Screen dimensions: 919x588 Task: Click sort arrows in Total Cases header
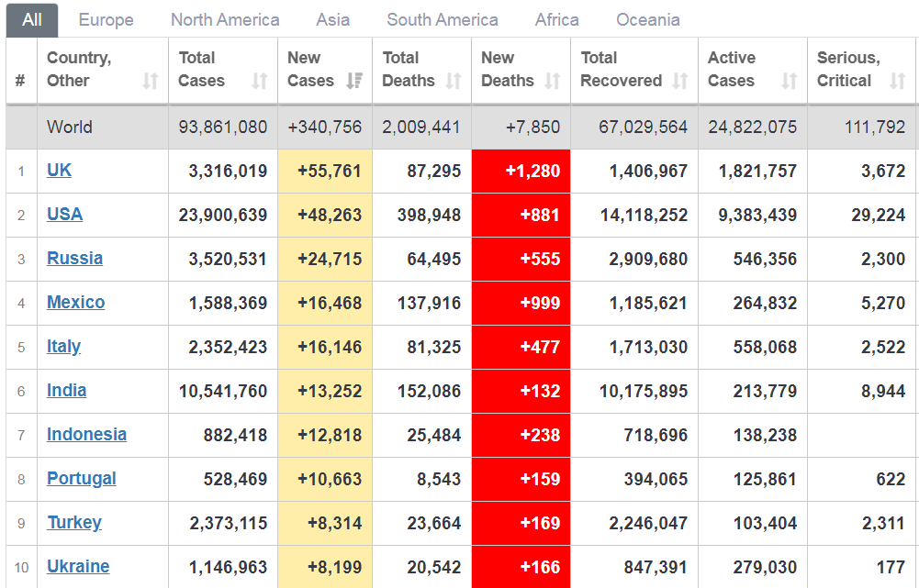pyautogui.click(x=260, y=82)
